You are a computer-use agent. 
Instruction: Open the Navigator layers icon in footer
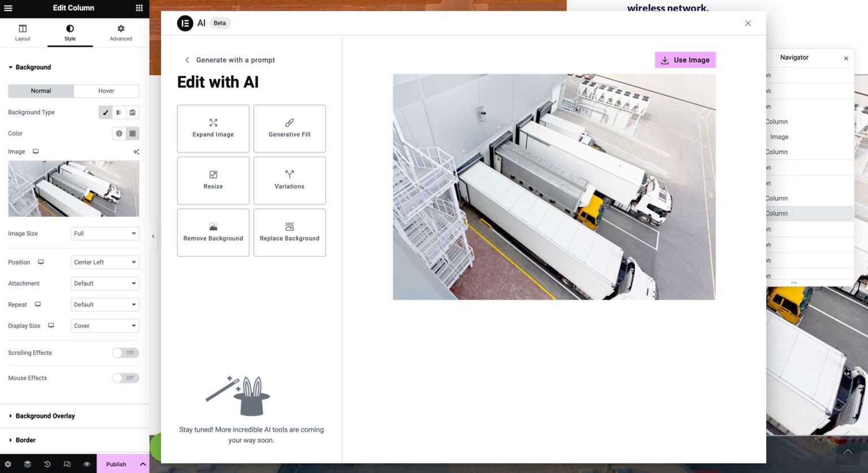(28, 464)
